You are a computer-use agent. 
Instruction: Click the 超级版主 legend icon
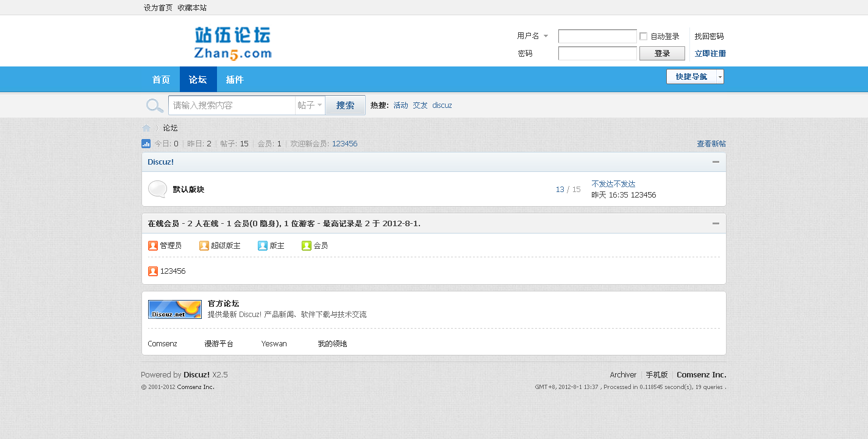point(204,245)
